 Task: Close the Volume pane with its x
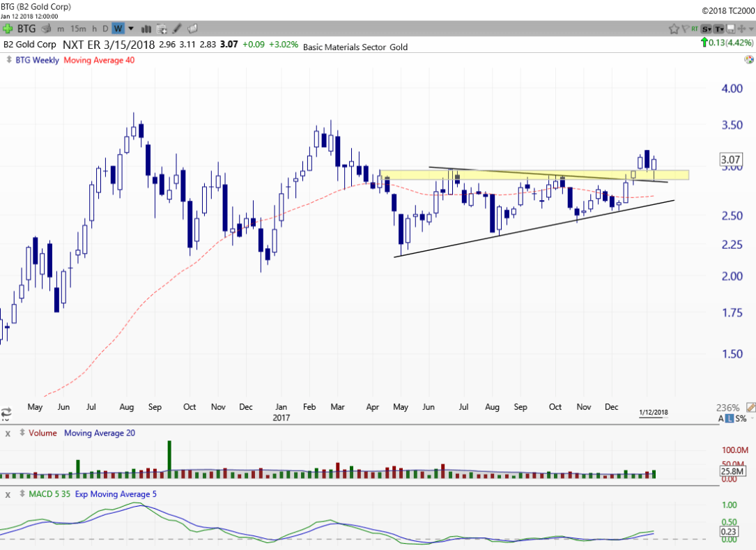pos(8,433)
